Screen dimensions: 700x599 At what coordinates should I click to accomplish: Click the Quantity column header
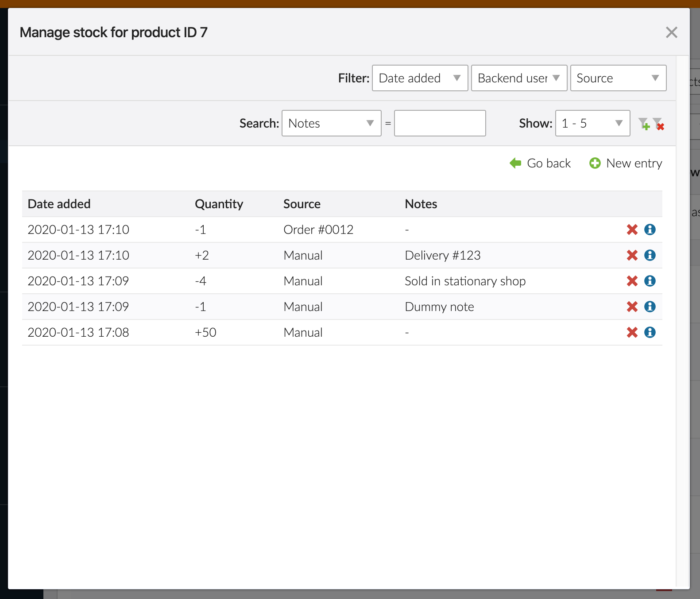219,204
